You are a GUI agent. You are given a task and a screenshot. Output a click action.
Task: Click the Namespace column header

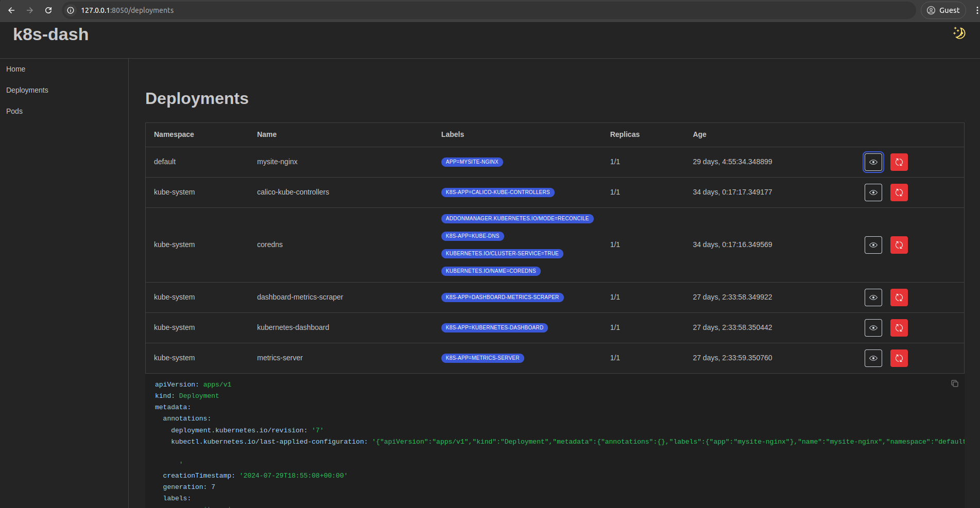174,134
